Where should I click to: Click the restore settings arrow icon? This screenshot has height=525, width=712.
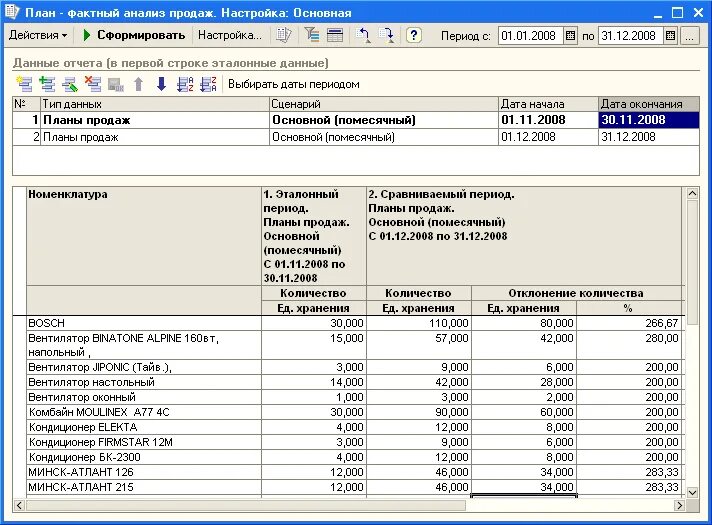click(x=363, y=35)
